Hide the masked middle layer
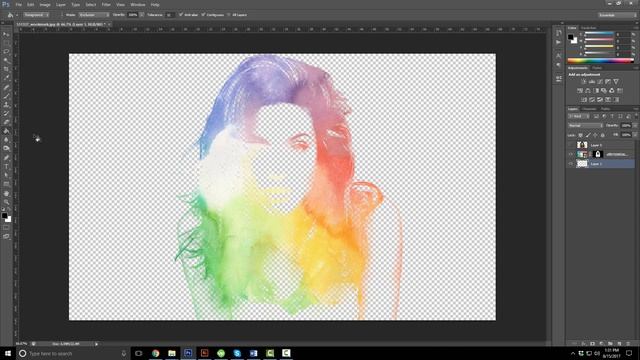The image size is (640, 360). click(x=571, y=154)
